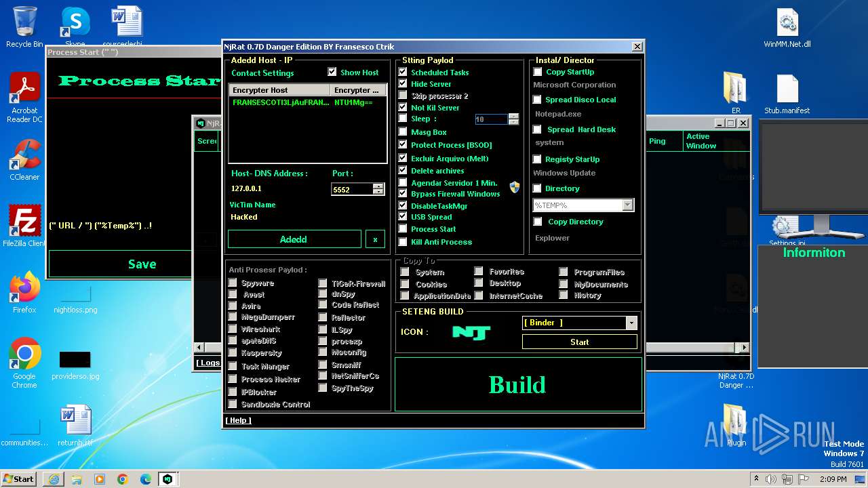
Task: Open Internet Explorer from the taskbar
Action: [54, 479]
